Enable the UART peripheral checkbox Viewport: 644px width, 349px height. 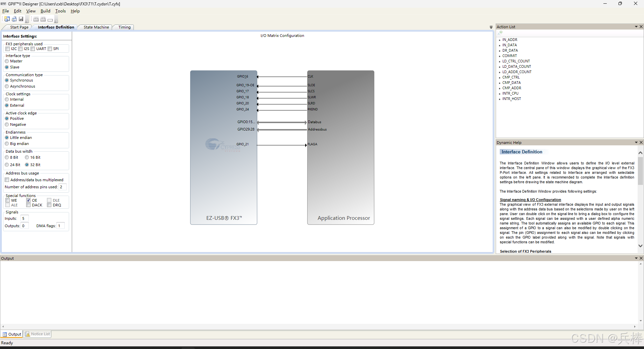[x=33, y=49]
